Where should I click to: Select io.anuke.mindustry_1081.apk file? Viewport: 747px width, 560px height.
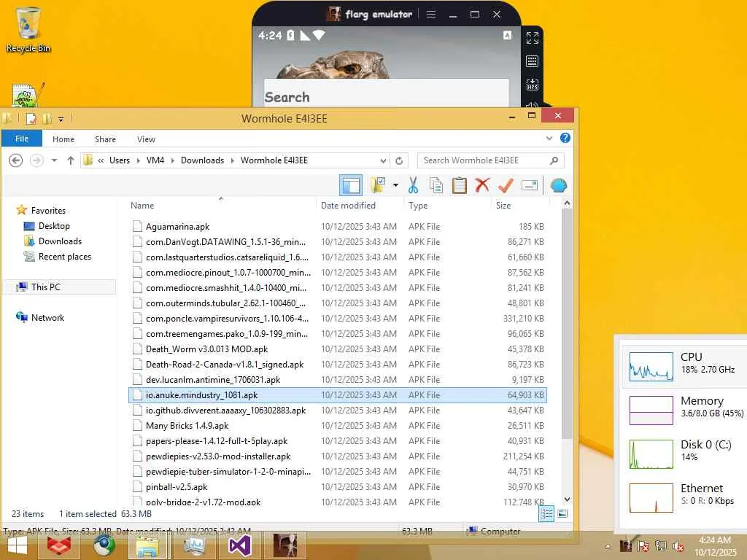337,394
